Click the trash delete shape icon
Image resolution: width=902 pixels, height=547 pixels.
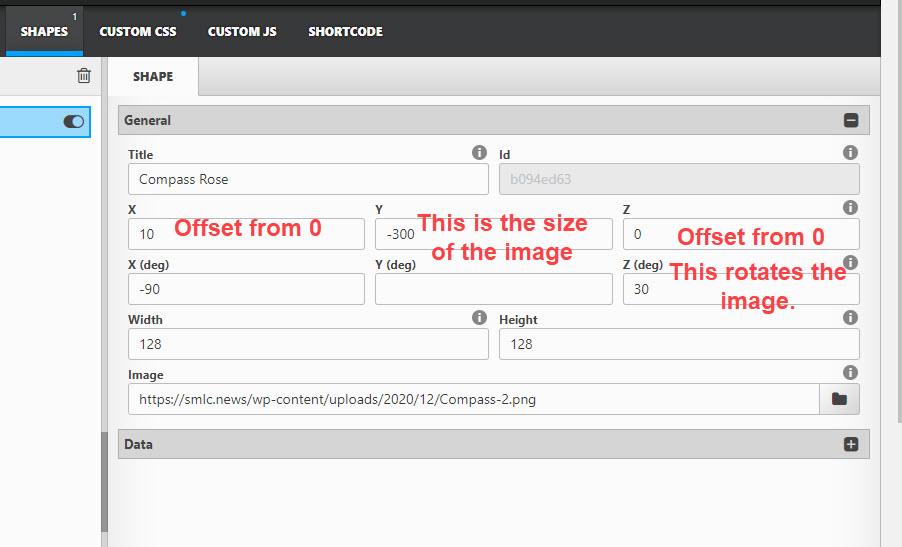pos(84,76)
